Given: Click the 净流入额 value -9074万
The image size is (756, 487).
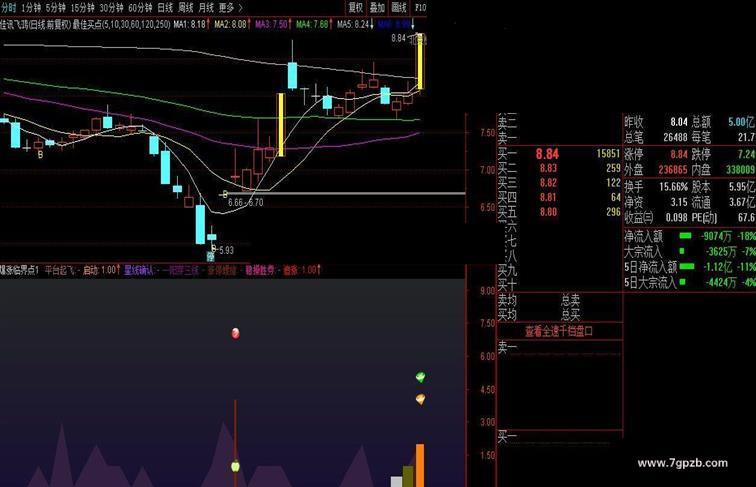Looking at the screenshot, I should click(x=717, y=236).
